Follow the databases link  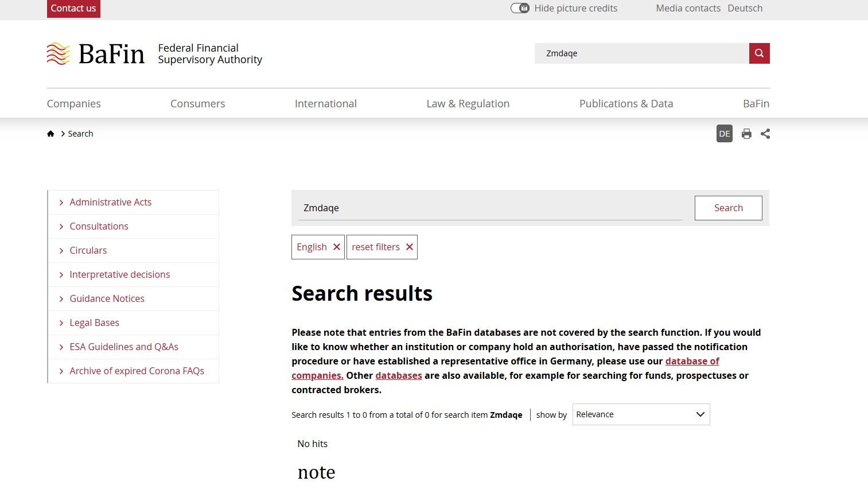[x=399, y=375]
